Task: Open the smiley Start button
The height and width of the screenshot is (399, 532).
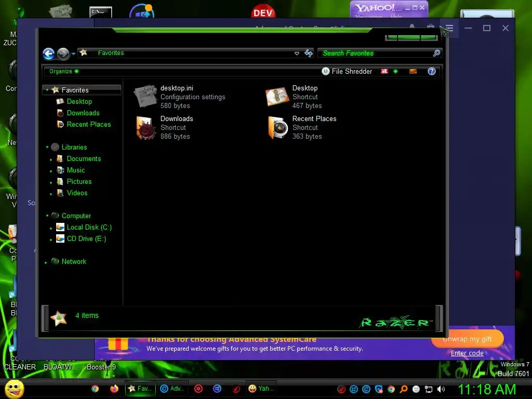Action: pyautogui.click(x=14, y=389)
